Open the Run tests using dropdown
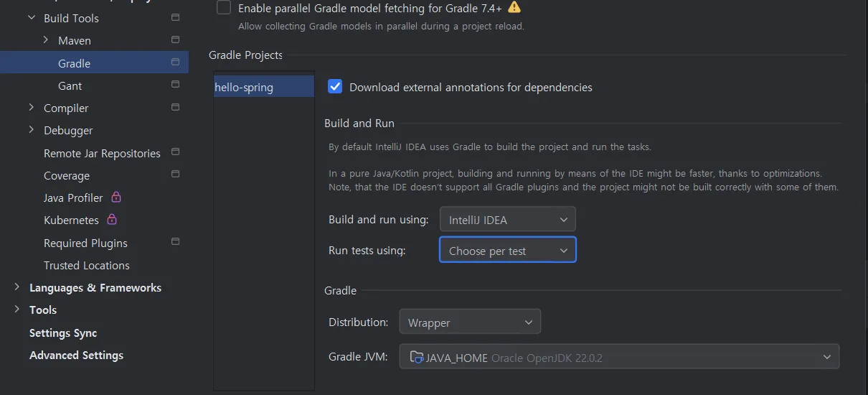 (507, 251)
